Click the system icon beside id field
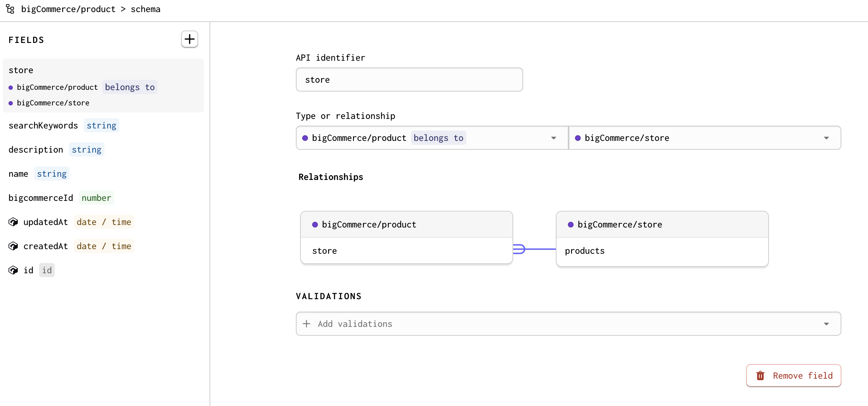 [13, 270]
